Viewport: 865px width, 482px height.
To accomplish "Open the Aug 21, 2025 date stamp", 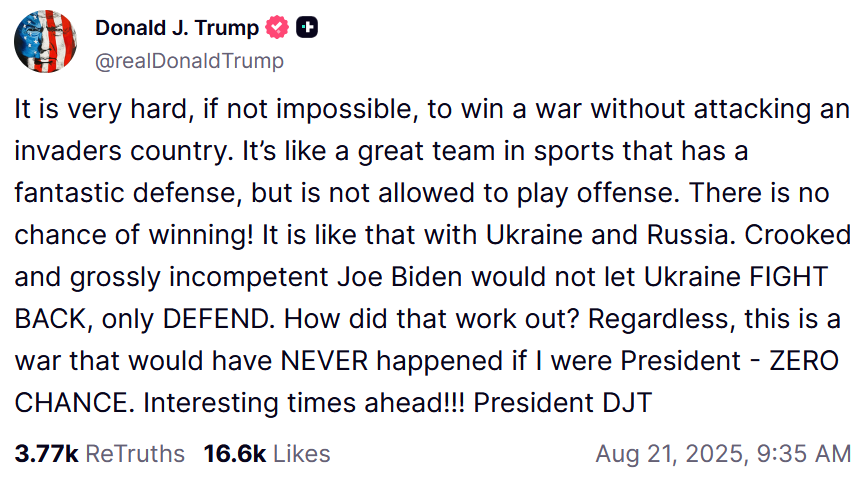I will coord(672,454).
